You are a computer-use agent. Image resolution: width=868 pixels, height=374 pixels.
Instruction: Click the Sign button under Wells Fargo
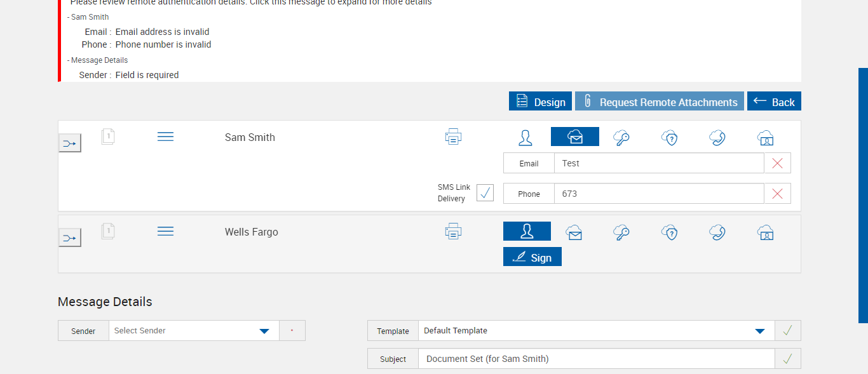532,257
